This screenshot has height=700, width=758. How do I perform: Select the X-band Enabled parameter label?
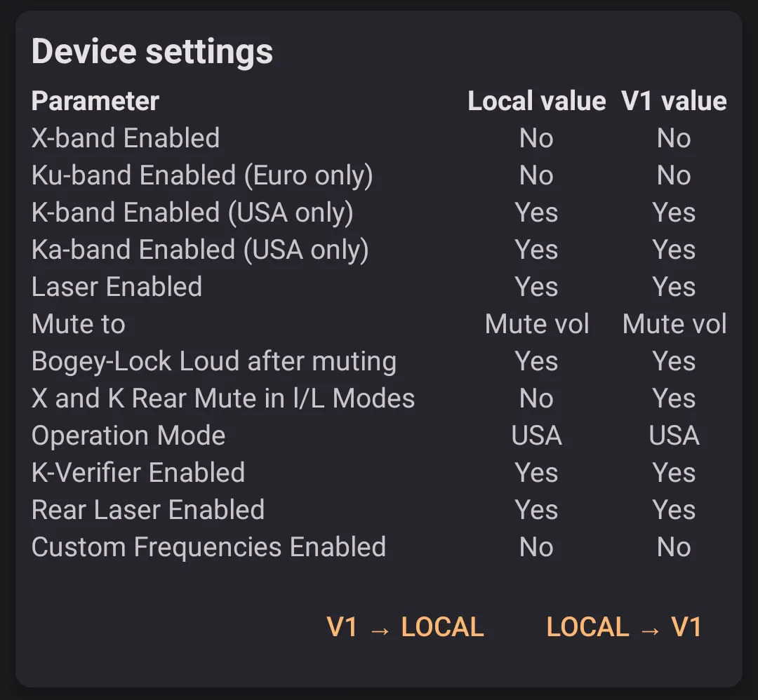[126, 138]
